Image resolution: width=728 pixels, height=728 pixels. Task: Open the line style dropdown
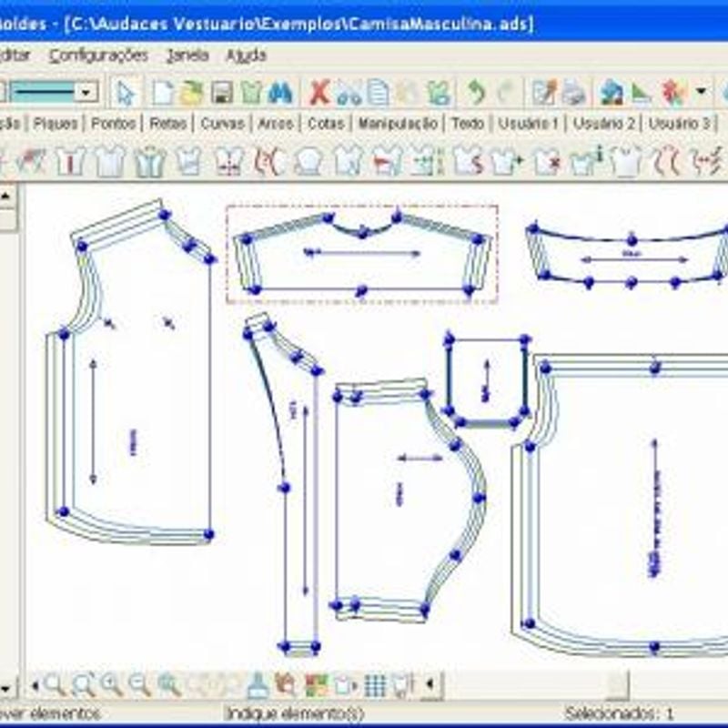pos(86,92)
